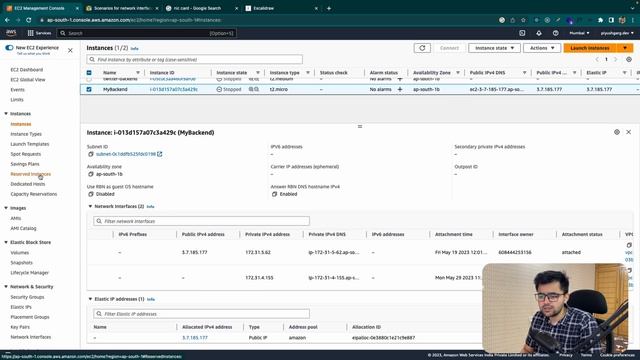640x360 pixels.
Task: Open piyushgarg.dev account menu
Action: point(617,33)
